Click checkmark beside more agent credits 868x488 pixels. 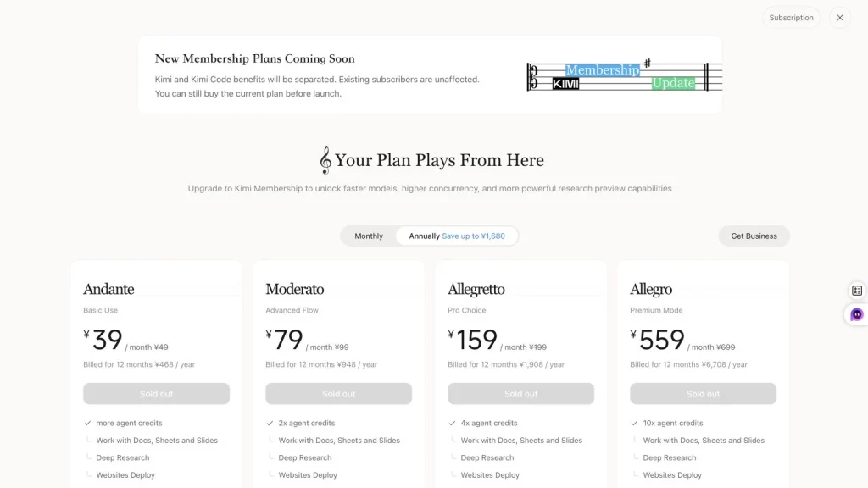pos(87,424)
